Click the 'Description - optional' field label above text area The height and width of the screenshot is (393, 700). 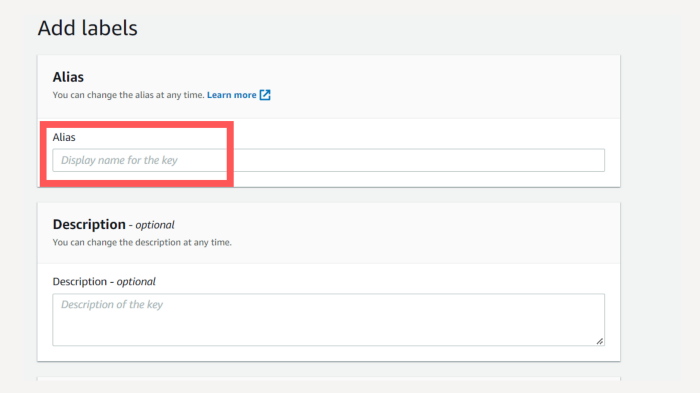point(104,281)
